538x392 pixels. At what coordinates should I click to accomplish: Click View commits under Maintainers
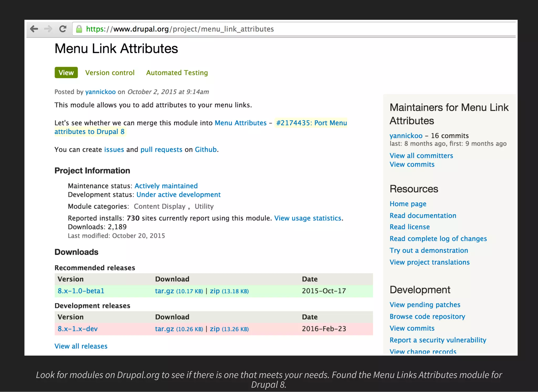pyautogui.click(x=412, y=165)
